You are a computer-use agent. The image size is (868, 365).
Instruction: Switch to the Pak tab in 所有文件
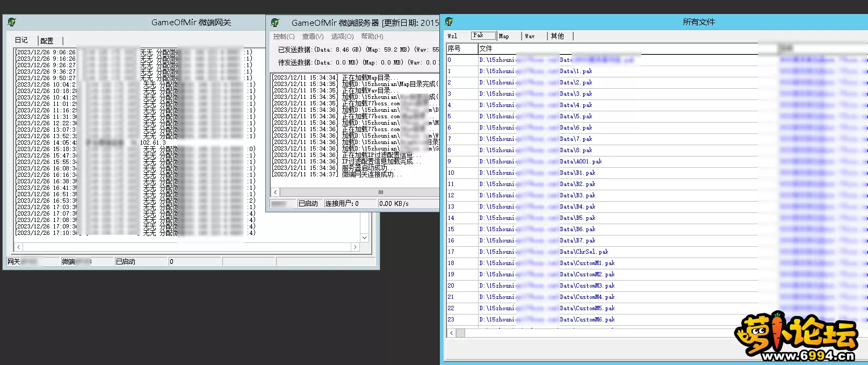(483, 35)
